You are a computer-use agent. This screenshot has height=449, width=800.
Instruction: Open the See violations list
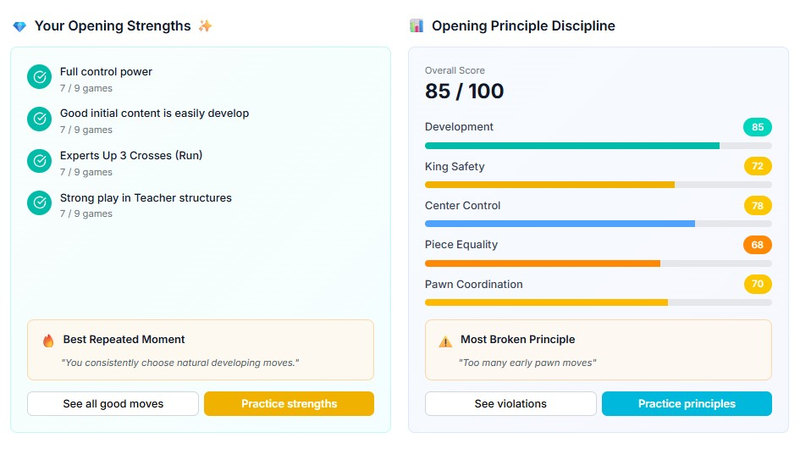coord(510,404)
